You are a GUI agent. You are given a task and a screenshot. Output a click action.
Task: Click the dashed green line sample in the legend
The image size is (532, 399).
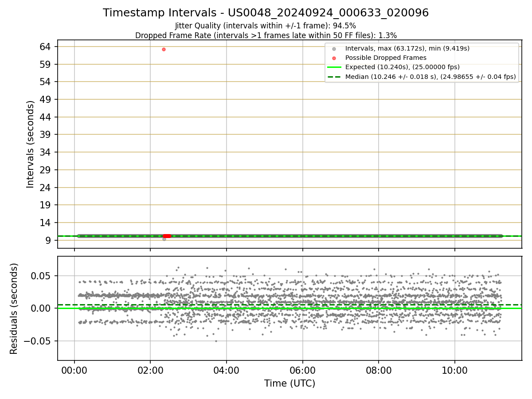tap(334, 77)
